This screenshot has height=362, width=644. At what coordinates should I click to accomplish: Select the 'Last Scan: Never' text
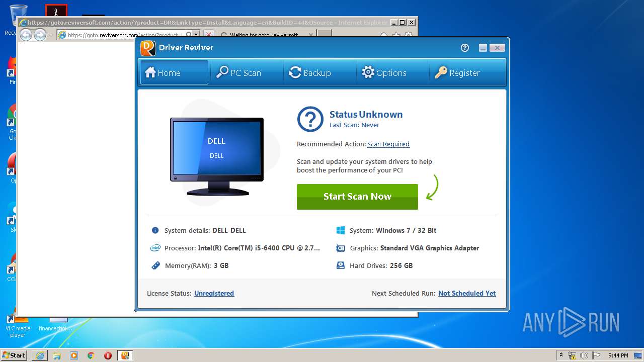coord(355,125)
